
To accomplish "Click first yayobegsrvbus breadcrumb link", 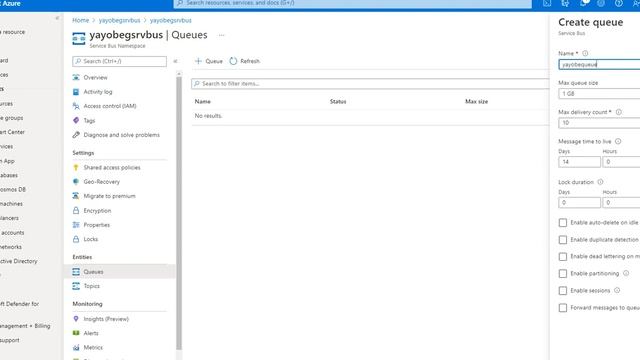I will 119,20.
